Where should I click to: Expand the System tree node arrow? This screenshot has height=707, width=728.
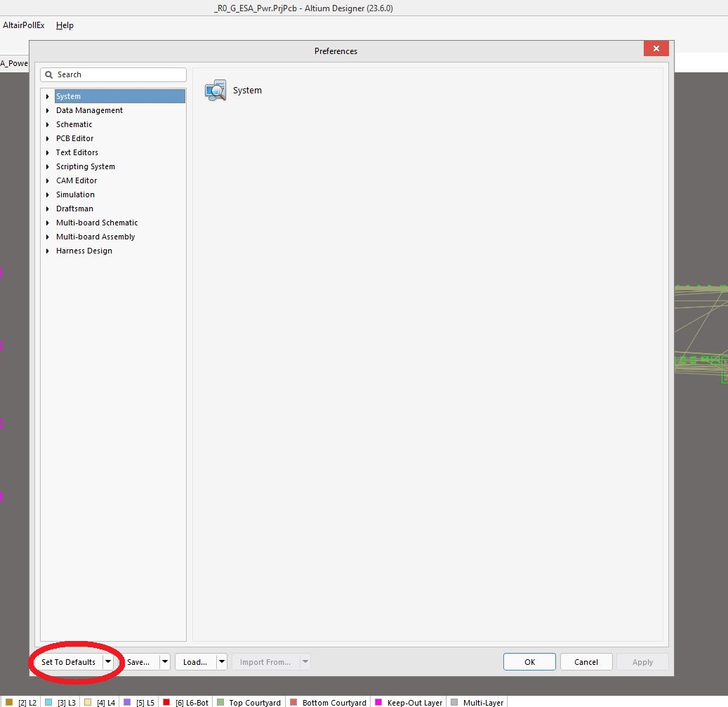pyautogui.click(x=47, y=97)
